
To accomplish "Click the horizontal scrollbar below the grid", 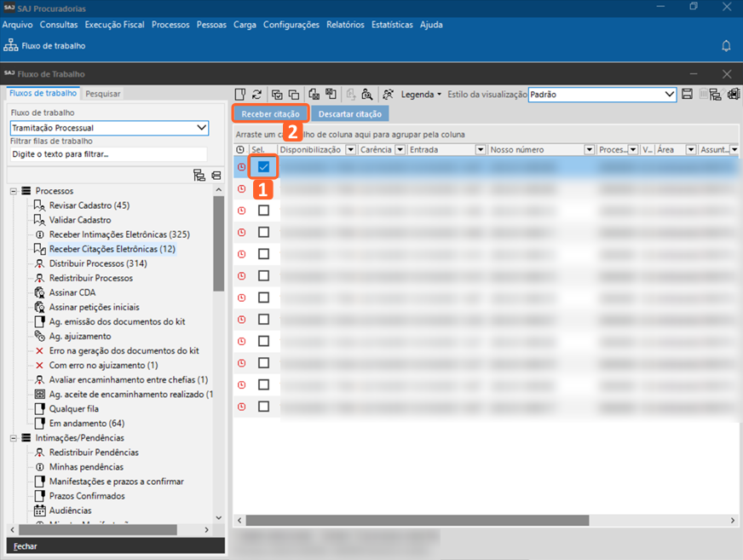I will pos(418,520).
